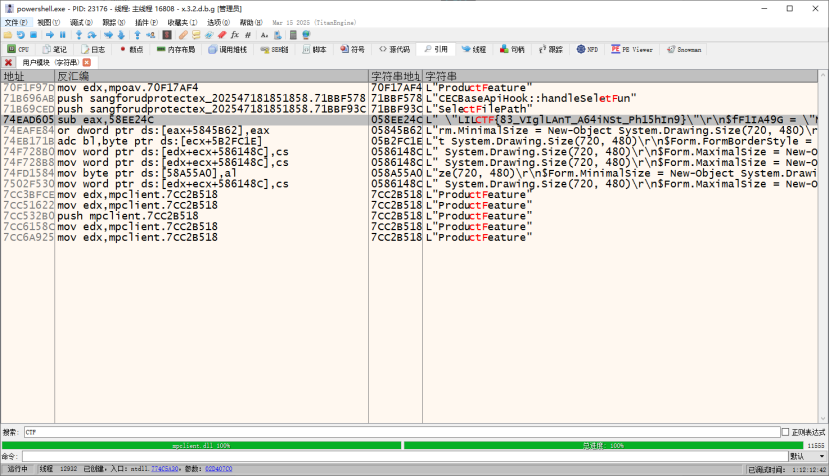Open the PE Viewer tab
The image size is (829, 476).
point(631,48)
